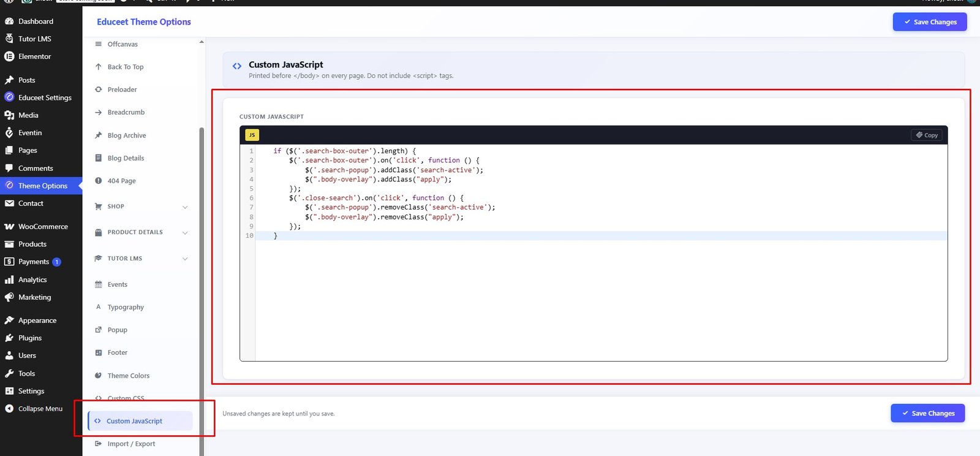The image size is (980, 456).
Task: Click the Back To Top arrow icon
Action: (x=99, y=67)
